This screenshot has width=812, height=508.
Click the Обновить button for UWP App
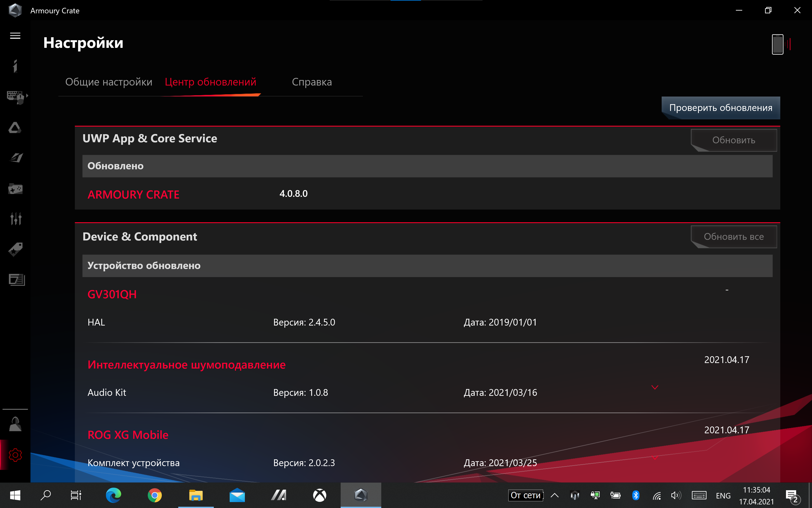click(x=734, y=140)
